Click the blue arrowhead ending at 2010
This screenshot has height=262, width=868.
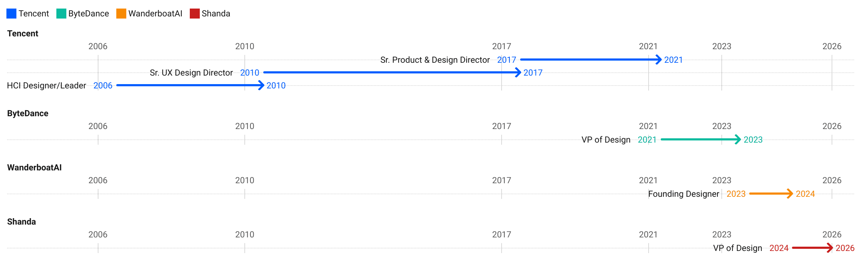[261, 85]
